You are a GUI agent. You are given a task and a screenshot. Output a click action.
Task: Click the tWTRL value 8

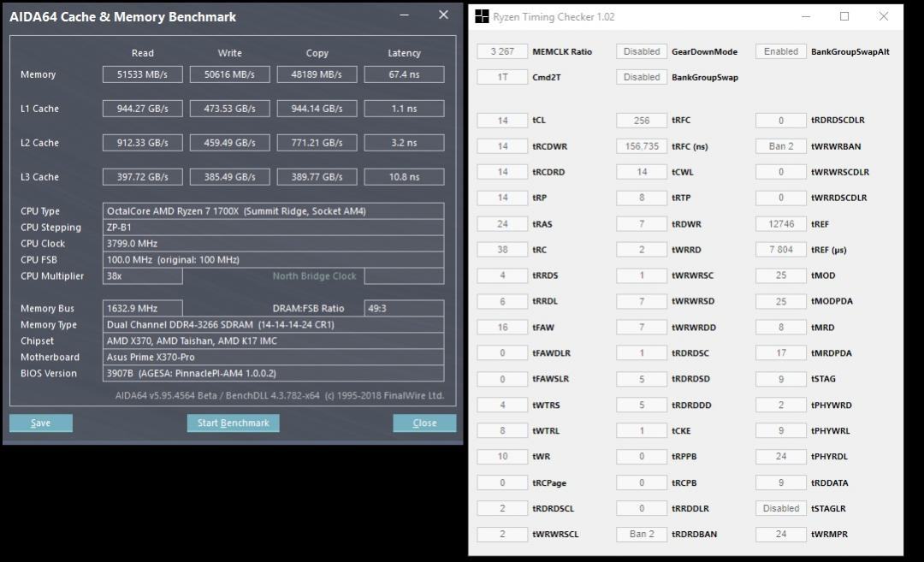tap(503, 430)
